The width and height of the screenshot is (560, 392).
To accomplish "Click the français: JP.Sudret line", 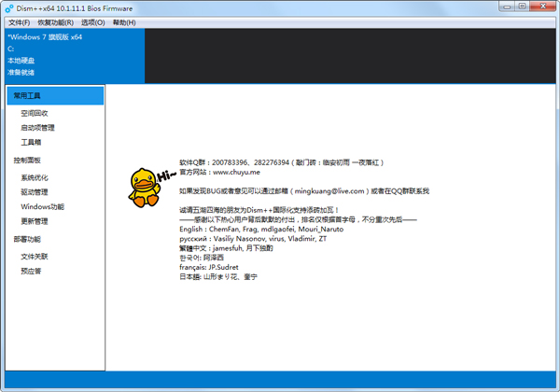I will click(209, 267).
